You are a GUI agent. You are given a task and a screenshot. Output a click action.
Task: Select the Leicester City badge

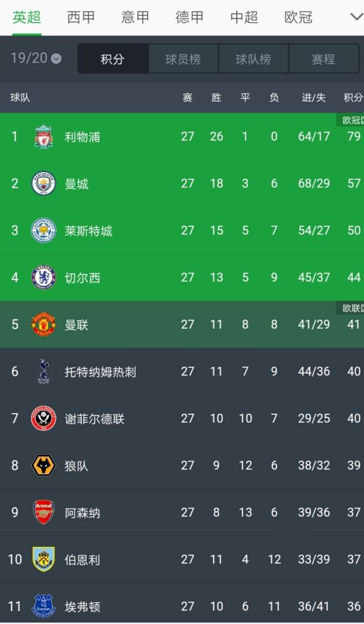click(x=43, y=230)
